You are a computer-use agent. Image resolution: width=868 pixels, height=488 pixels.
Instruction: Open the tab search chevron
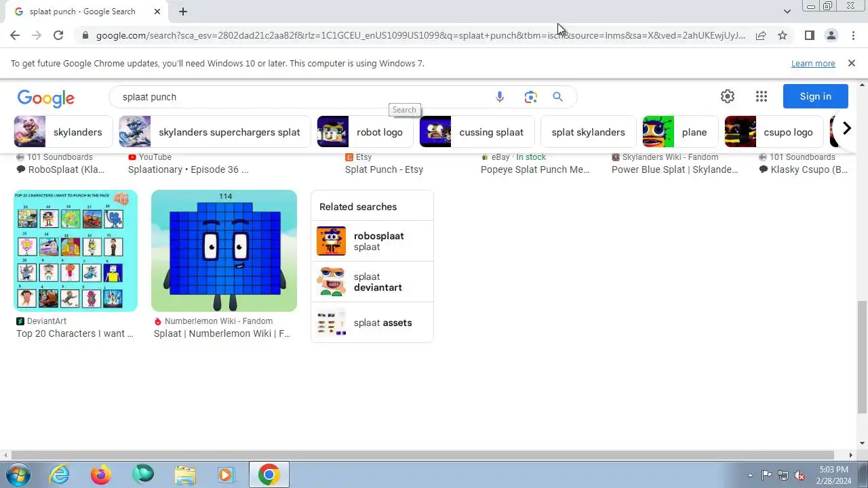(787, 12)
